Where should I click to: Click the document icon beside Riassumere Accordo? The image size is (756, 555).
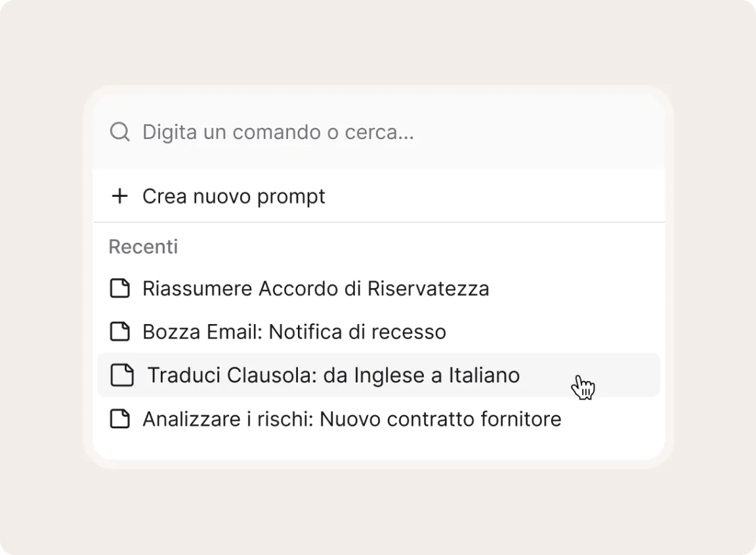click(x=119, y=288)
